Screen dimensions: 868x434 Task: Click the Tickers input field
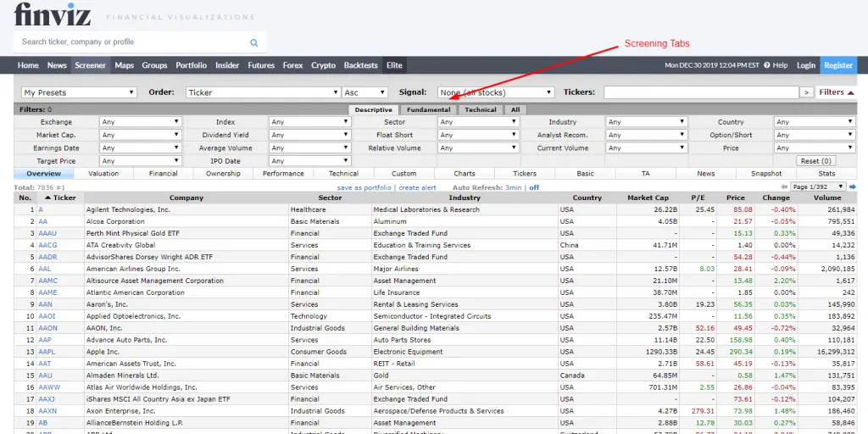(701, 92)
